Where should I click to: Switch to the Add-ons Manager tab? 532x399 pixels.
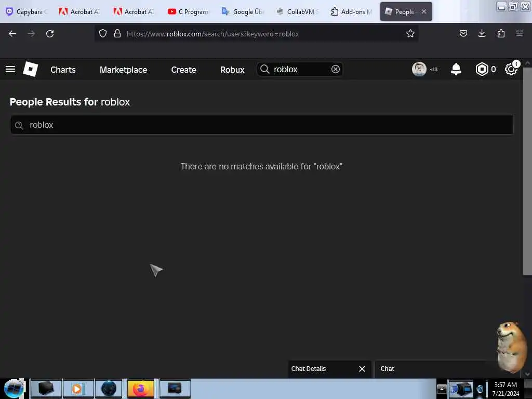[x=352, y=11]
